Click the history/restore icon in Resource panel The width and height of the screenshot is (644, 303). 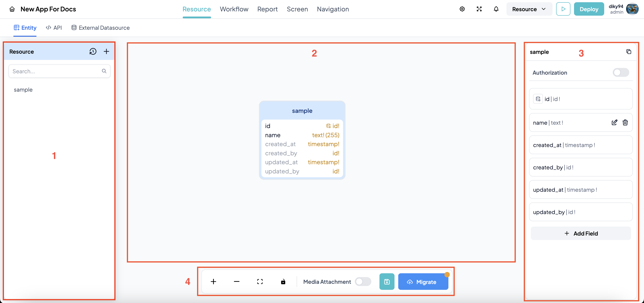click(92, 51)
